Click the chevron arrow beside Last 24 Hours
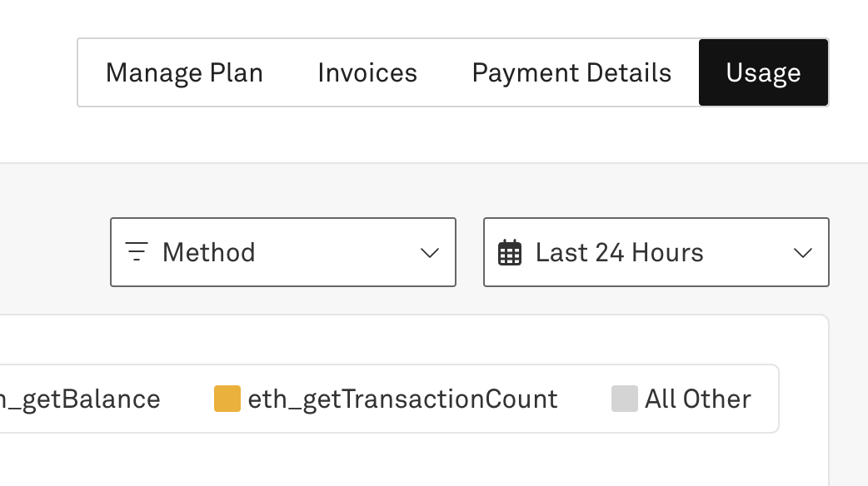This screenshot has width=868, height=486. pyautogui.click(x=803, y=253)
